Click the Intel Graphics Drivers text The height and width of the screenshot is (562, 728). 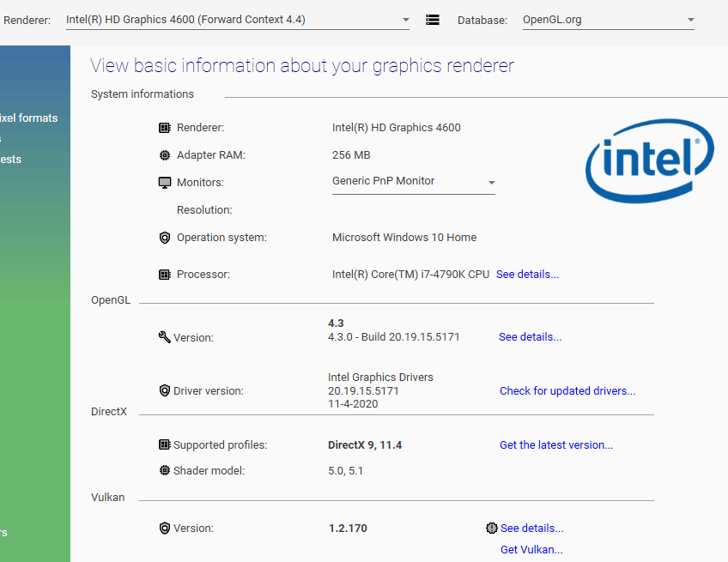pyautogui.click(x=380, y=378)
